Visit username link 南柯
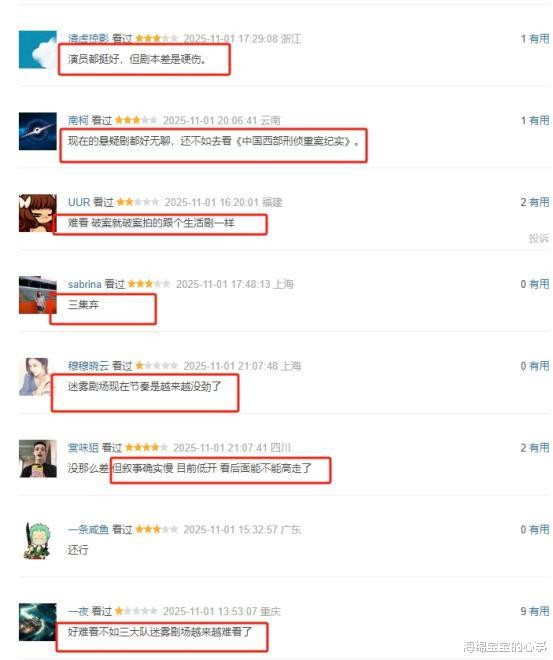This screenshot has height=660, width=553. coord(78,120)
